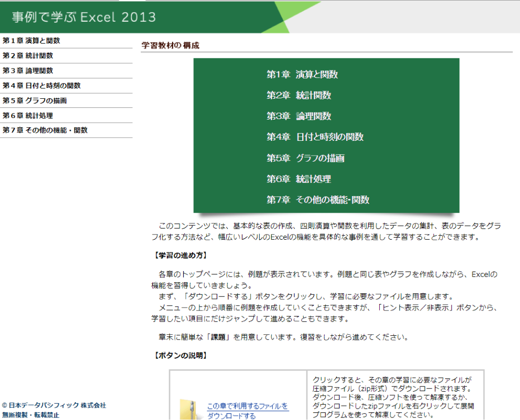Click the 事例で学ぶ Excel 2013 header title

pyautogui.click(x=84, y=17)
